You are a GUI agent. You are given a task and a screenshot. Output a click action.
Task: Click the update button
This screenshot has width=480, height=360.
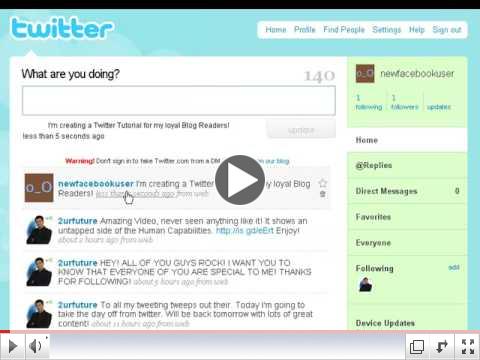click(301, 129)
